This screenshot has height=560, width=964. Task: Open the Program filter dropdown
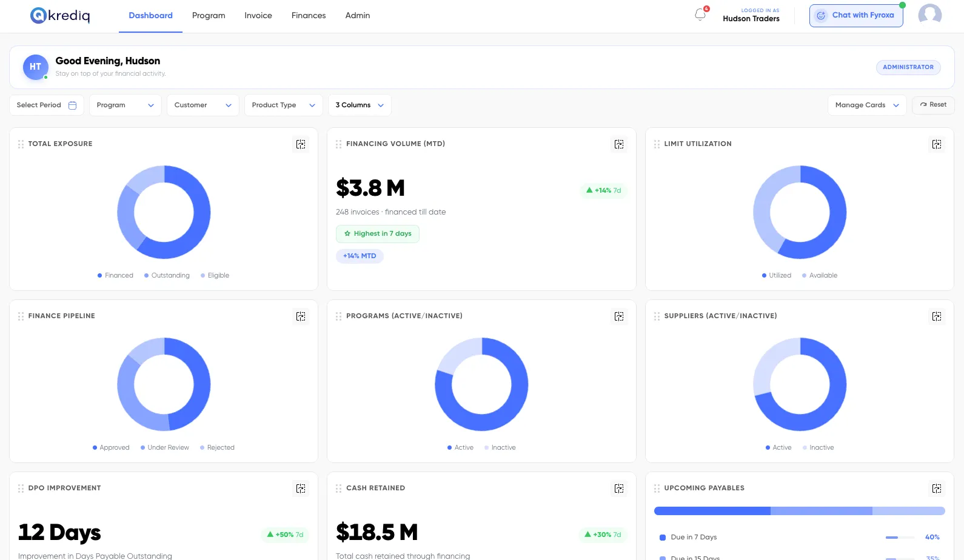tap(126, 105)
